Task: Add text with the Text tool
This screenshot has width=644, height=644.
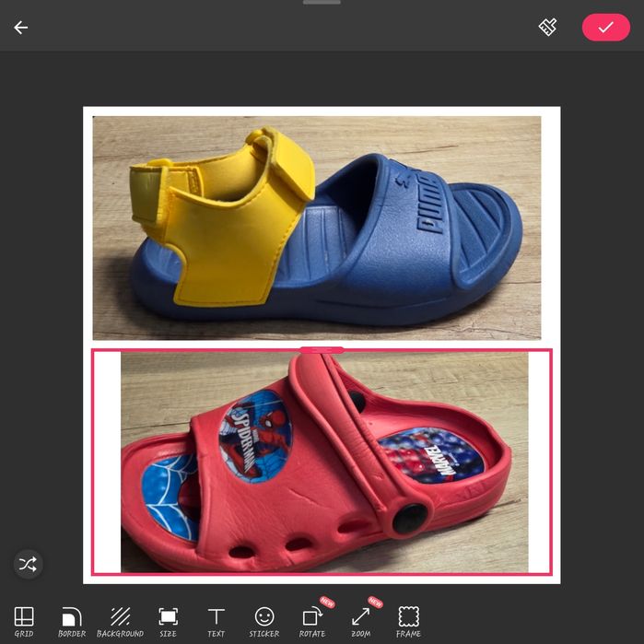Action: coord(216,621)
